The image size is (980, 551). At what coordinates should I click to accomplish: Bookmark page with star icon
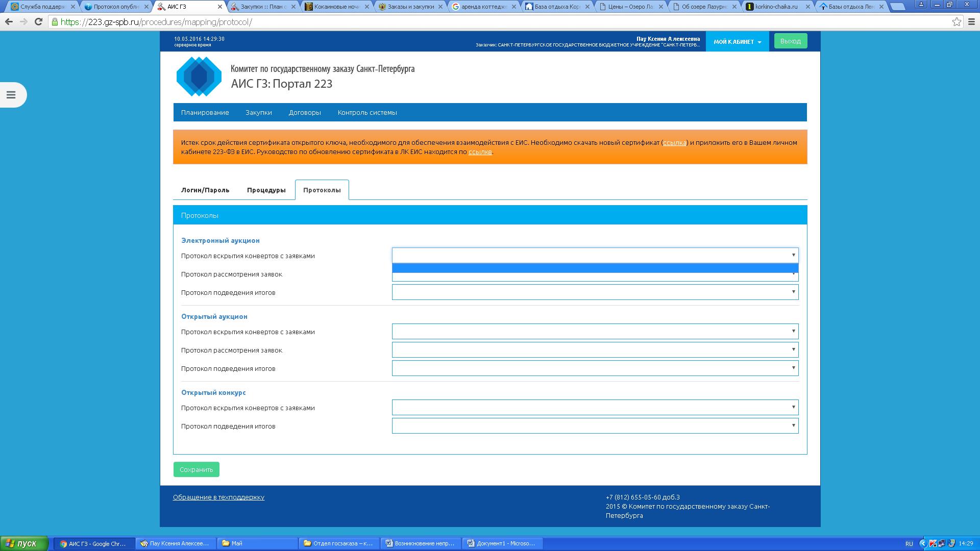[957, 22]
